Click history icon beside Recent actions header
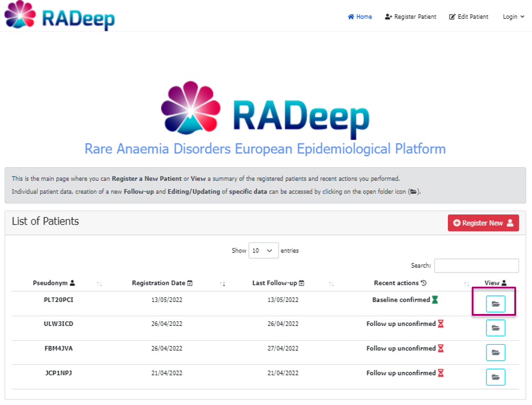Viewport: 532px width, 405px height. click(x=424, y=283)
